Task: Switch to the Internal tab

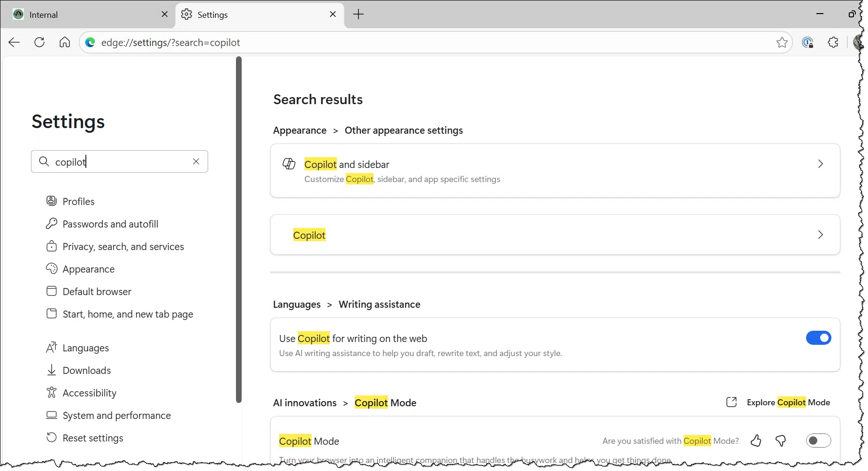Action: tap(84, 15)
